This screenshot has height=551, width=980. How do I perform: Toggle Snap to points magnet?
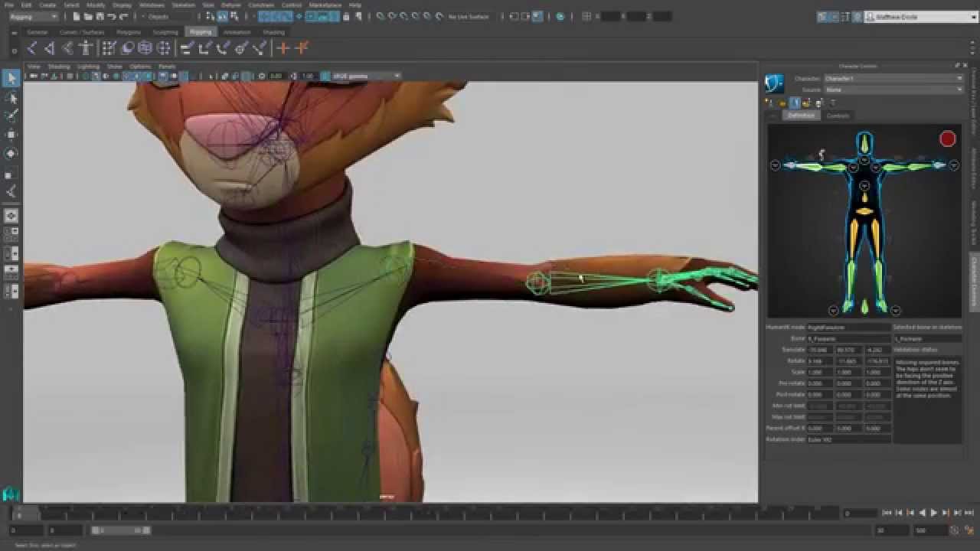(x=404, y=16)
